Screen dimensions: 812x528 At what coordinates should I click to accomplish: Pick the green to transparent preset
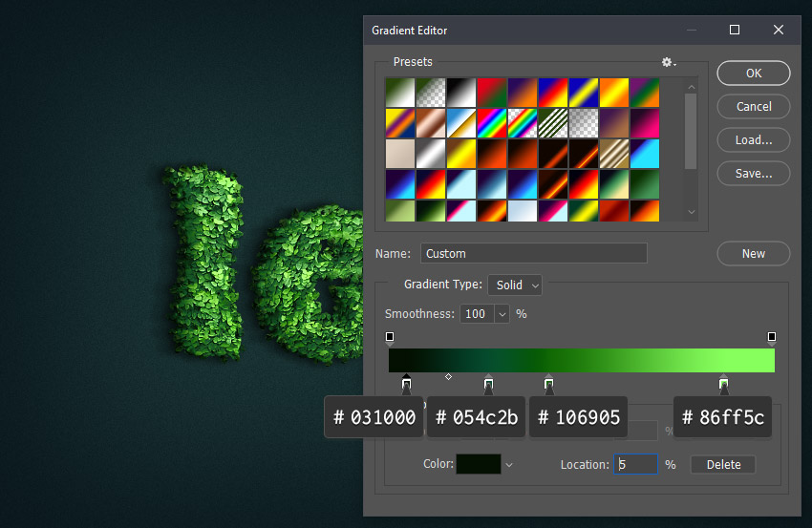(430, 93)
